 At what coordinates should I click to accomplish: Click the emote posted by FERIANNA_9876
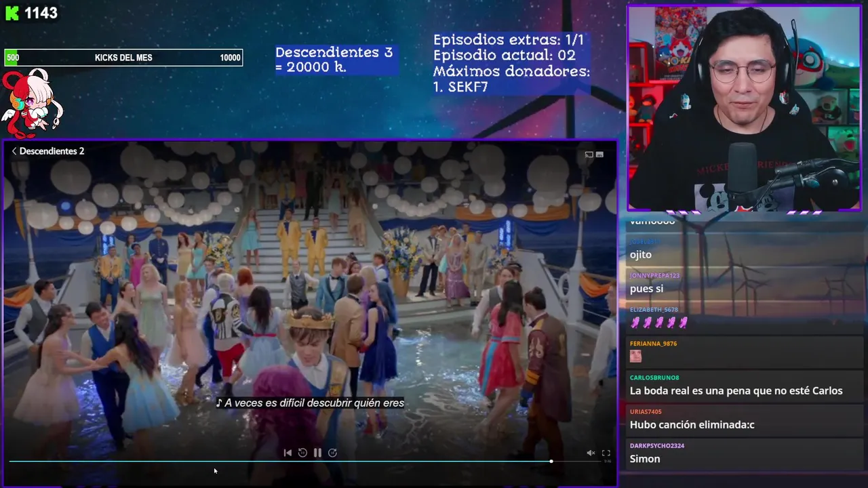635,356
